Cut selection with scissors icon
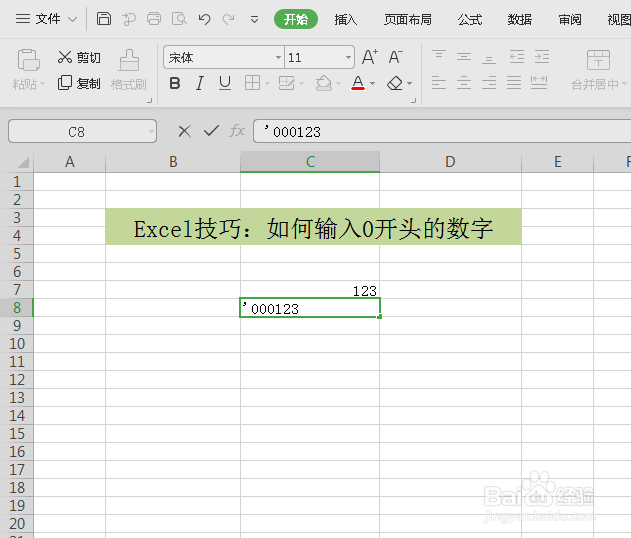Screen dimensions: 631x538 (x=64, y=57)
